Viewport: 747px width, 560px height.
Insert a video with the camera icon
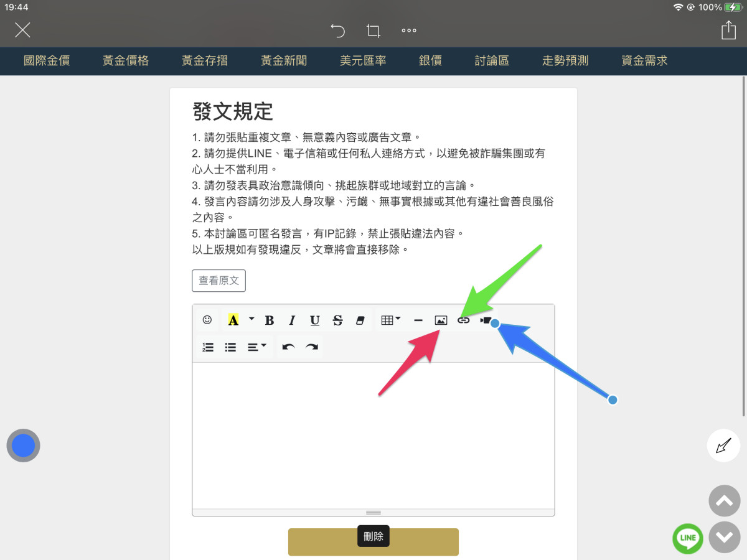tap(486, 320)
